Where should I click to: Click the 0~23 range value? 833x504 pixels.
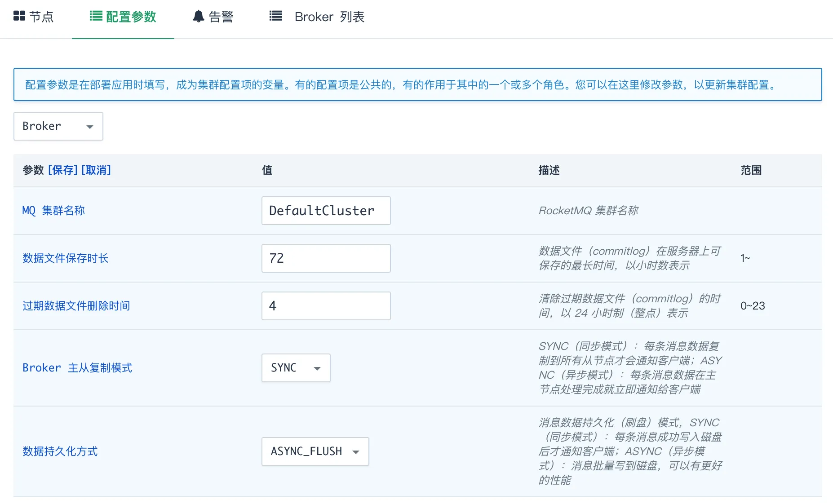pos(753,306)
